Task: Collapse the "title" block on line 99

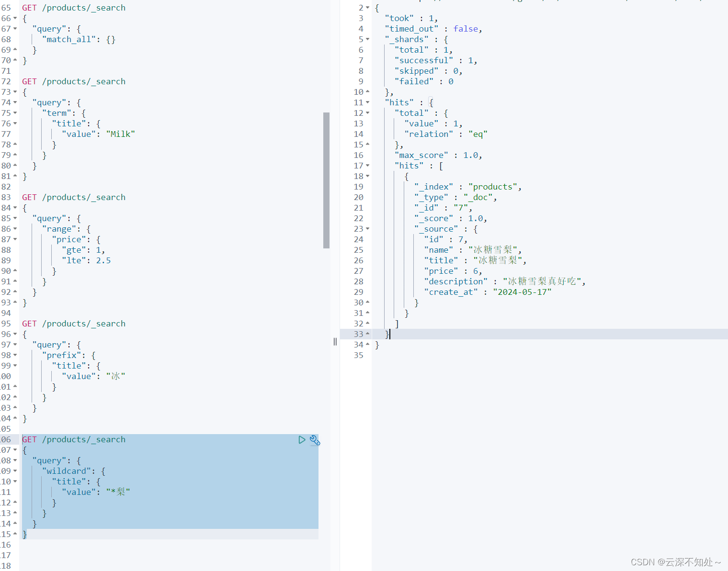Action: tap(15, 366)
